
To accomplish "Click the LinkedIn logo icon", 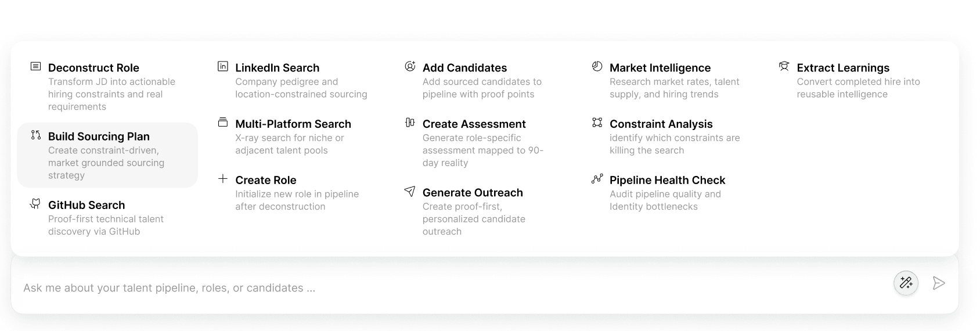I will point(223,66).
